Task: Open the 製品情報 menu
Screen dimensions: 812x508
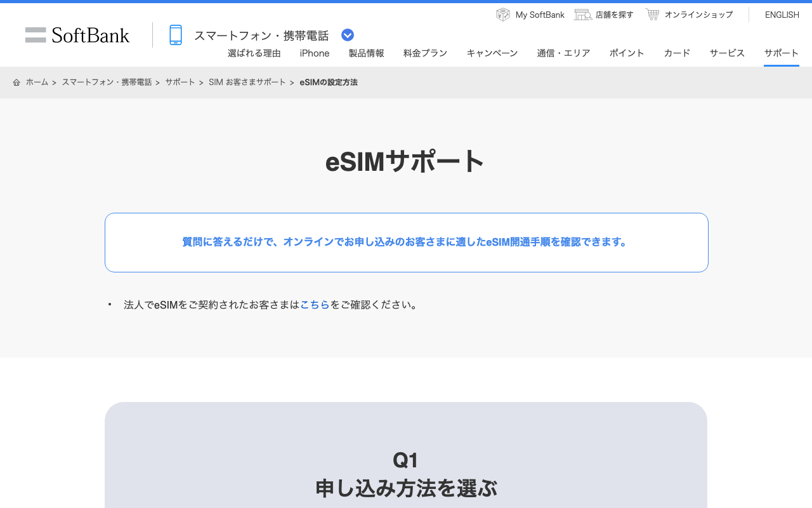Action: coord(367,53)
